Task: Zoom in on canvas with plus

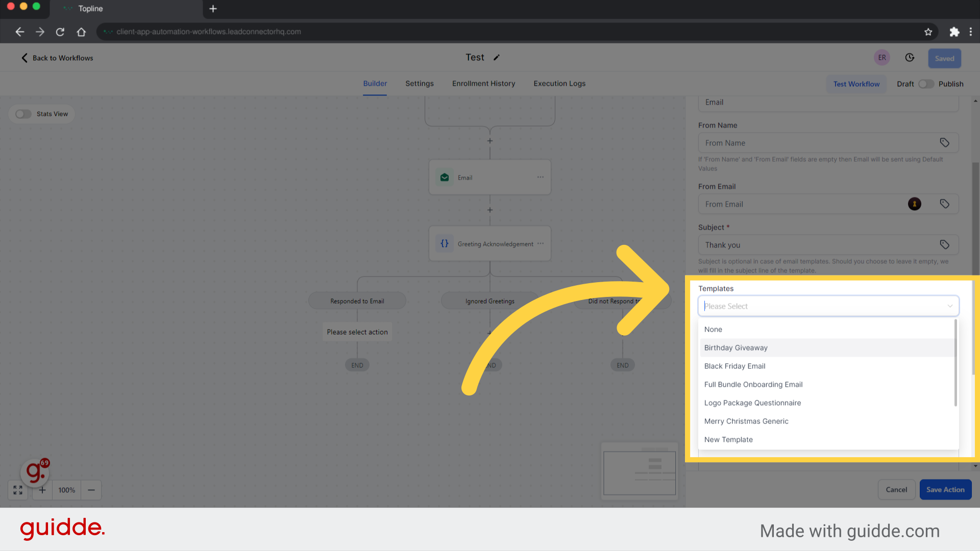Action: (x=42, y=490)
